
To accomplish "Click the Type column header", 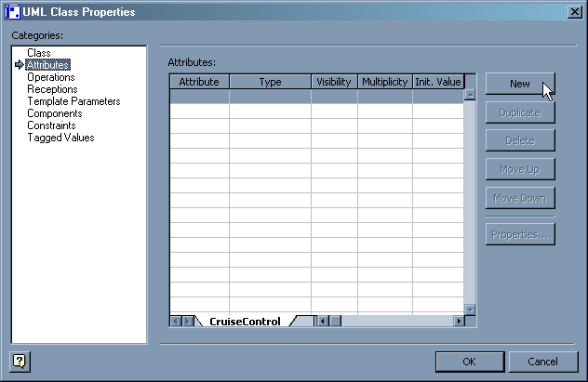I will tap(270, 82).
